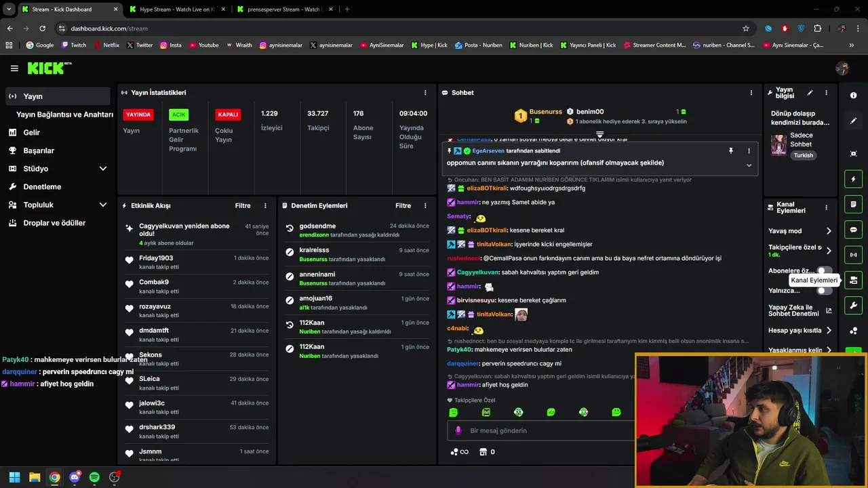Open Takipçilere özel settings arrow
Screen dimensions: 868x488
pyautogui.click(x=829, y=251)
